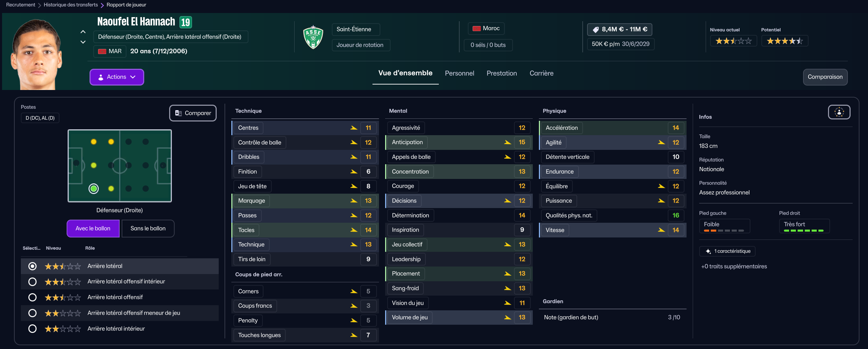Go to next player with down chevron

(83, 42)
